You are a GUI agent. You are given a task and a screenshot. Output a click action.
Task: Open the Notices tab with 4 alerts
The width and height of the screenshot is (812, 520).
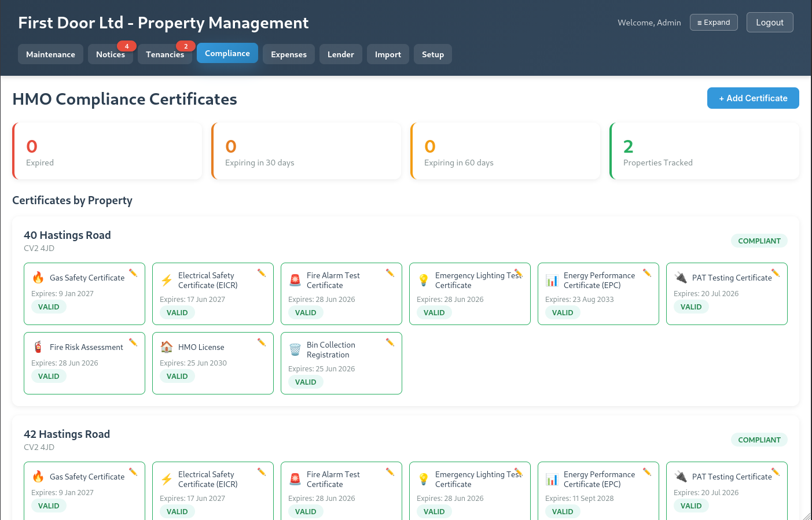point(111,54)
